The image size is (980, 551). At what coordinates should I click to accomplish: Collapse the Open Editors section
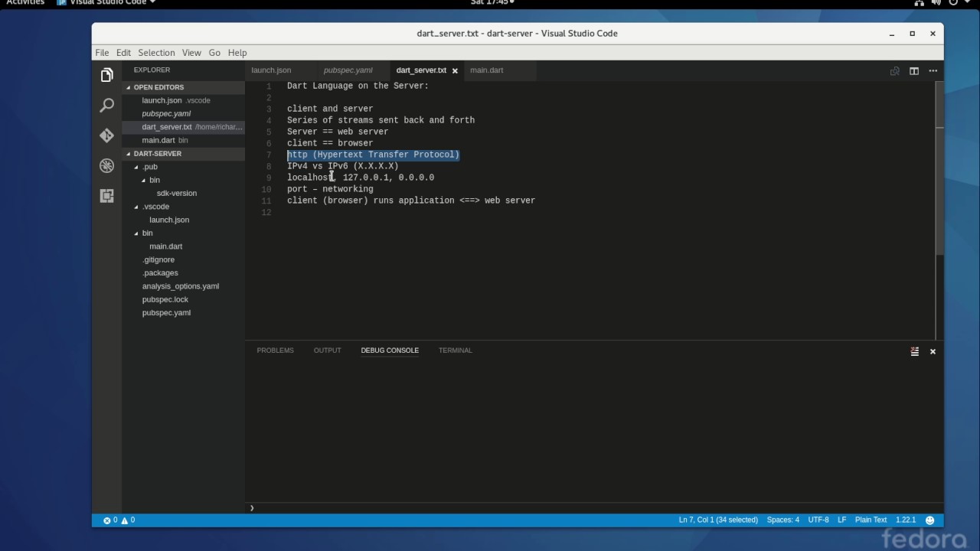click(184, 87)
